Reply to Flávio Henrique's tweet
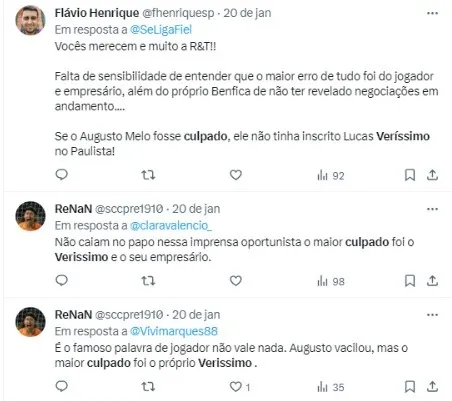Screen dimensions: 452x401 (62, 175)
